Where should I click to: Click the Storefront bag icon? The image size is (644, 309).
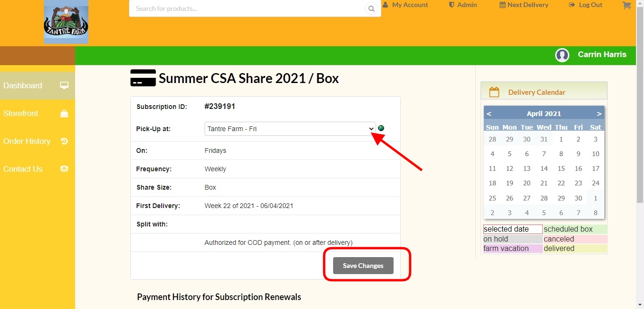tap(64, 113)
